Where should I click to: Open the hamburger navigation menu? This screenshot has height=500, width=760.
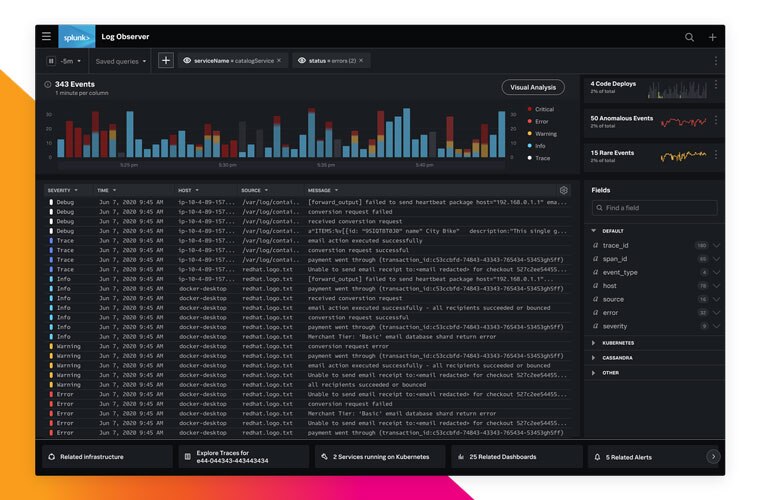[46, 37]
